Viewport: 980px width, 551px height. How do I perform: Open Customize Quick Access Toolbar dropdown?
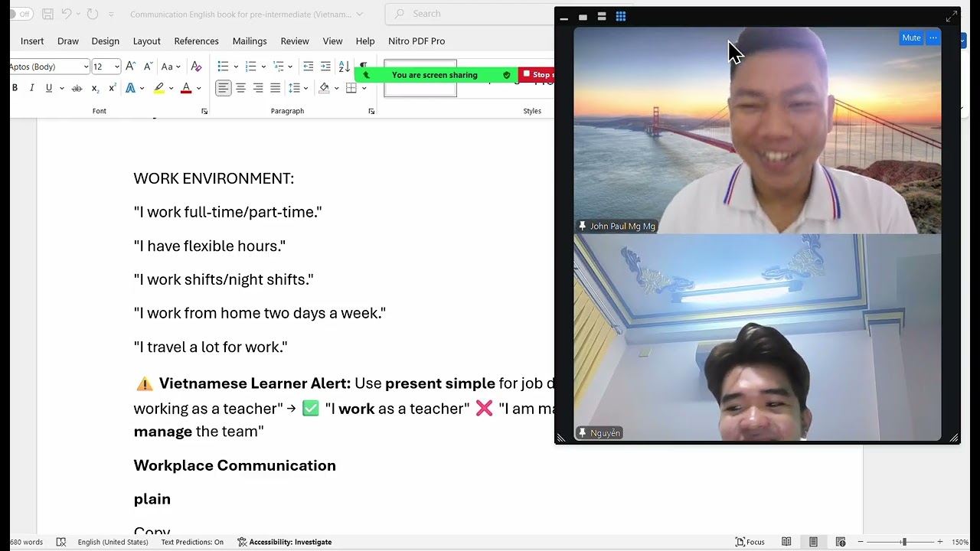click(x=111, y=15)
